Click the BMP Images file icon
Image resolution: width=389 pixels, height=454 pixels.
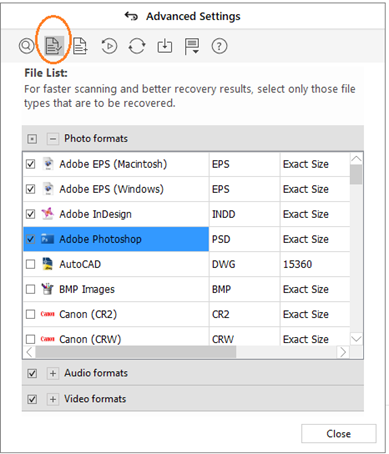click(x=47, y=289)
